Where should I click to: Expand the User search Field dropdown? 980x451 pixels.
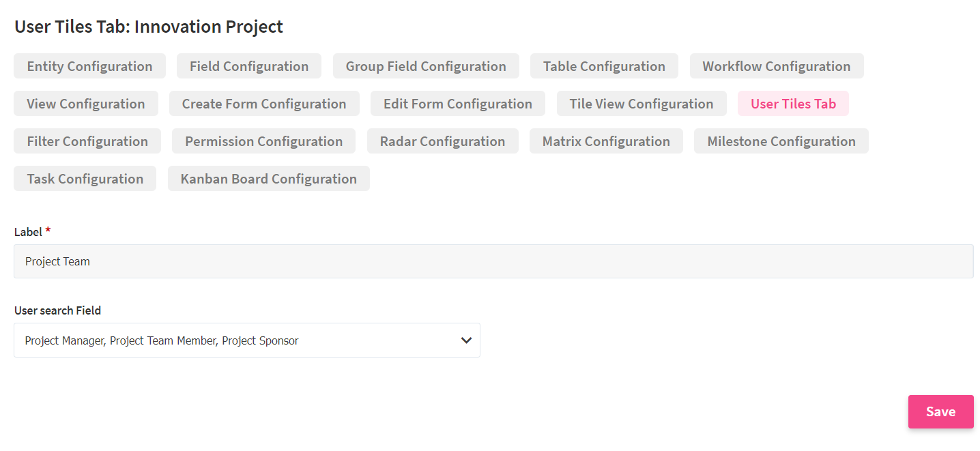(x=247, y=340)
